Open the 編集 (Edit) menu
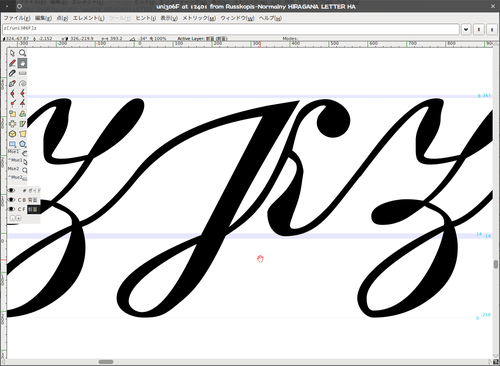This screenshot has height=366, width=500. pyautogui.click(x=43, y=18)
